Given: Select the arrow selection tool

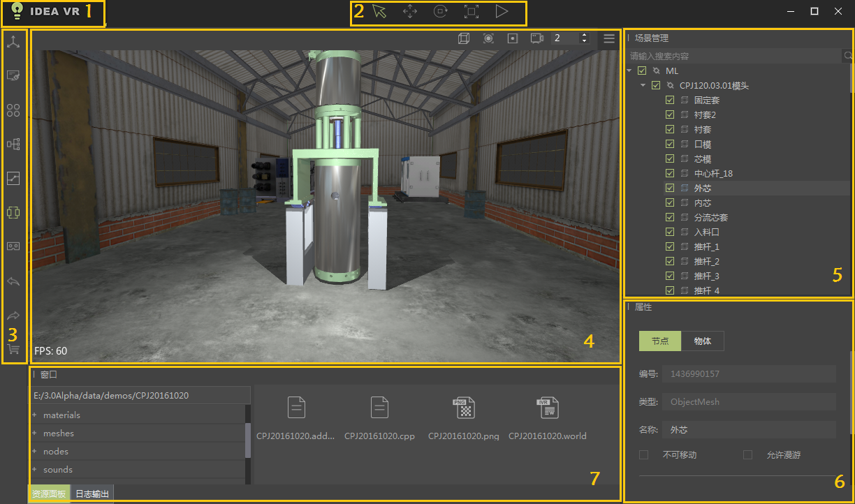Looking at the screenshot, I should [x=379, y=11].
